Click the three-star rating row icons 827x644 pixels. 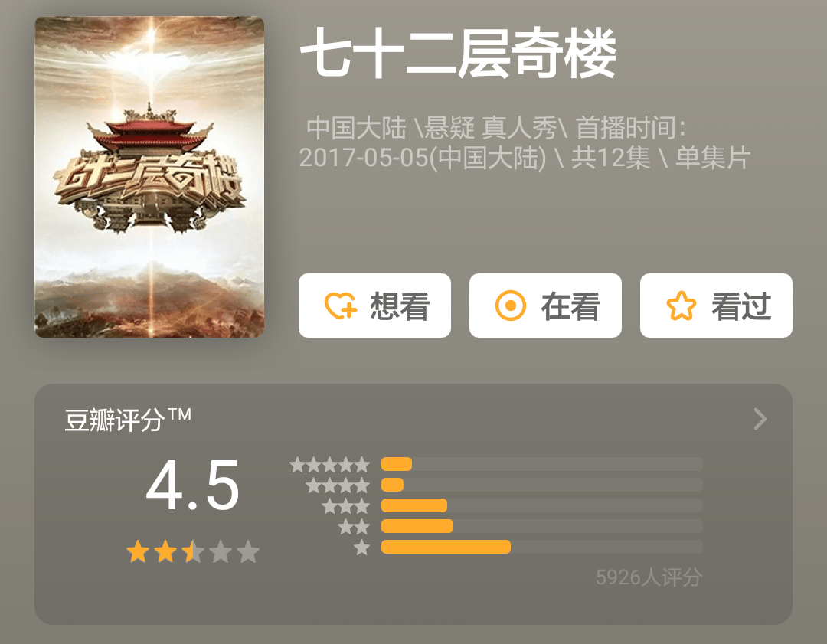coord(345,506)
